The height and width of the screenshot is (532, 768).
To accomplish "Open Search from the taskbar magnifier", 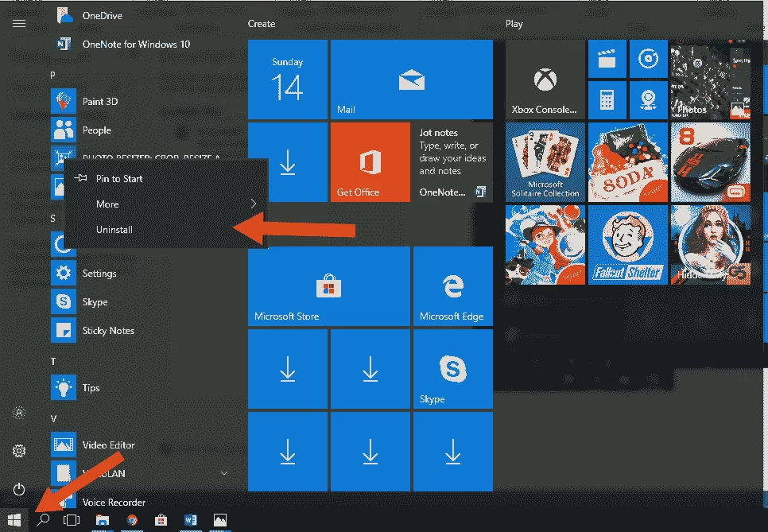I will [43, 520].
